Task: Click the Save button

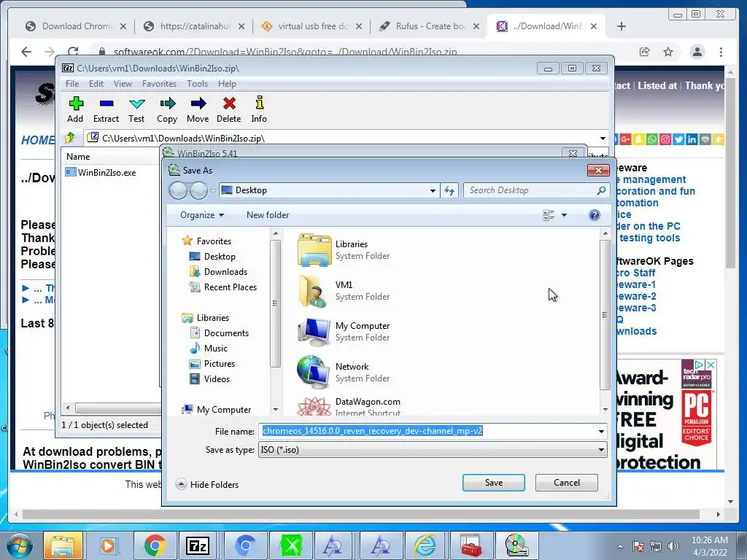Action: click(494, 483)
